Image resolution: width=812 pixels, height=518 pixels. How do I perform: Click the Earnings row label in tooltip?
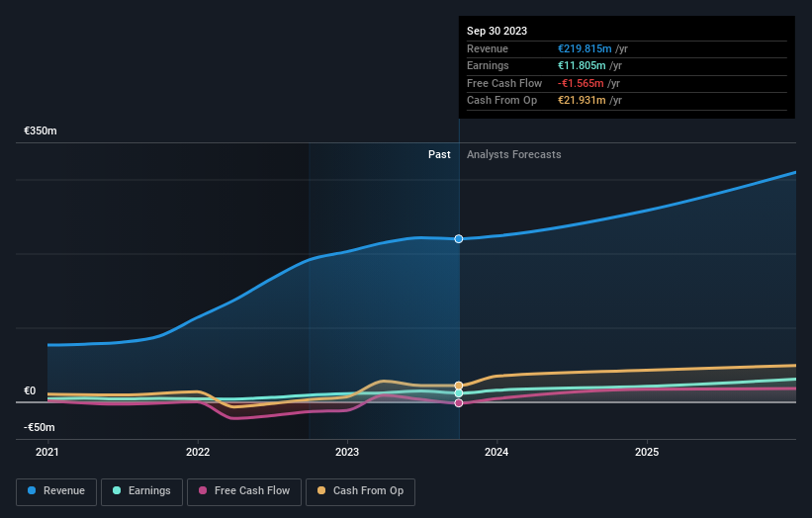click(488, 65)
